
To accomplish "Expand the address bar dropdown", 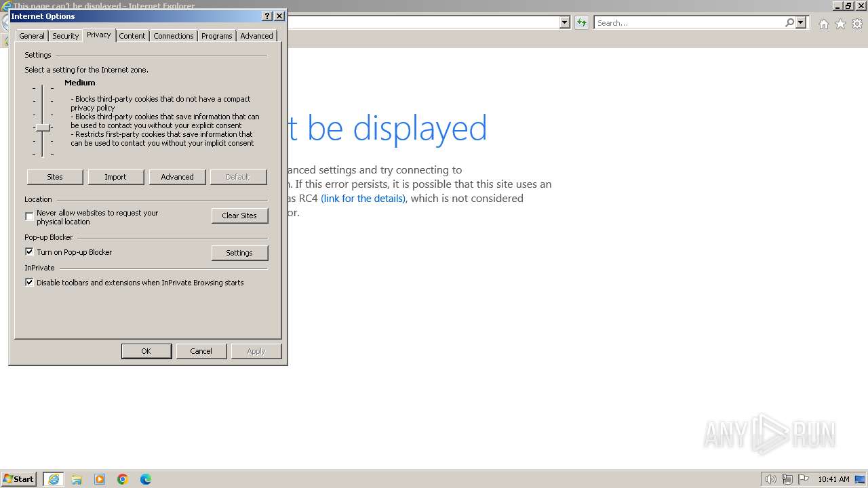I will coord(565,23).
